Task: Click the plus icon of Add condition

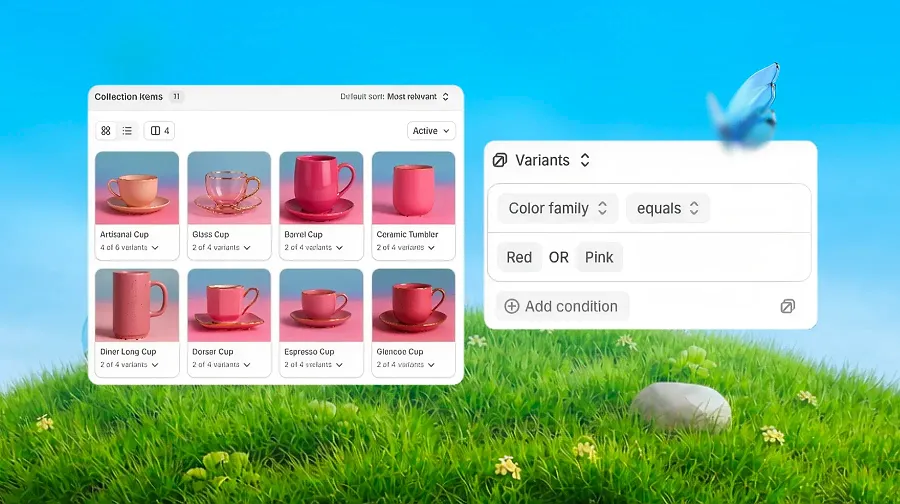Action: [x=511, y=307]
